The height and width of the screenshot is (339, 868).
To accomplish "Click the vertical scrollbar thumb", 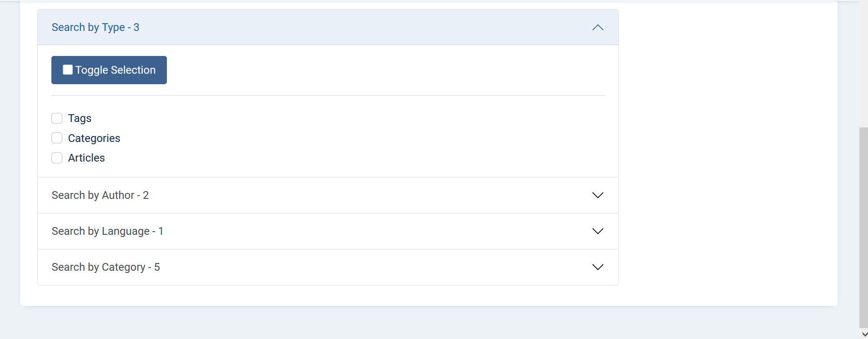I will [863, 228].
